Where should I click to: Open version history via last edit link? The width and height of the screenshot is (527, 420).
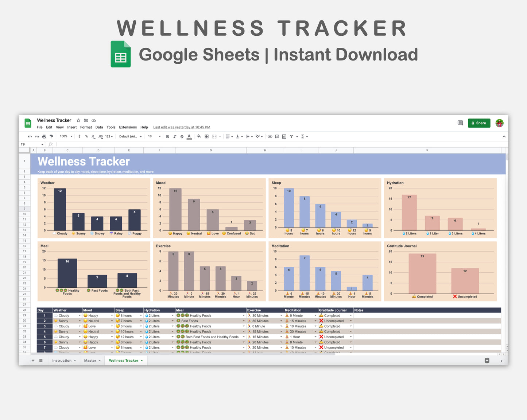181,127
